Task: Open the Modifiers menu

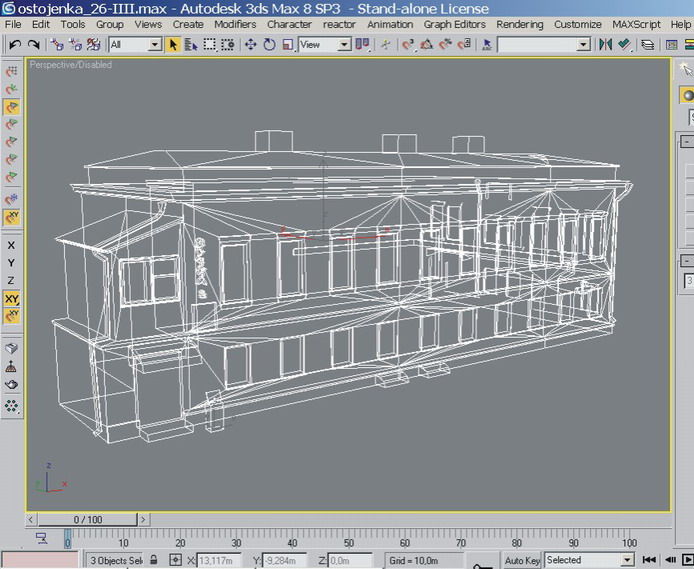Action: 235,24
